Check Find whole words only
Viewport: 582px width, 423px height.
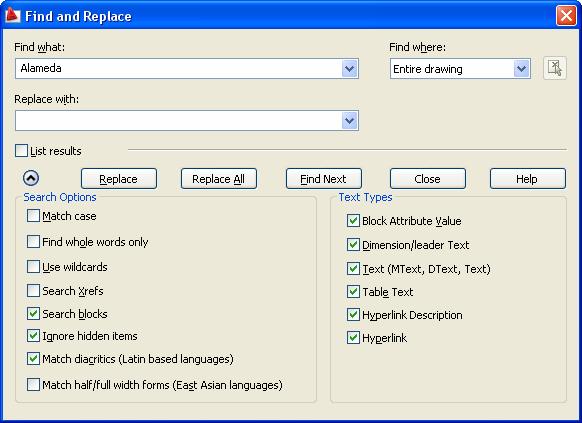pos(33,242)
